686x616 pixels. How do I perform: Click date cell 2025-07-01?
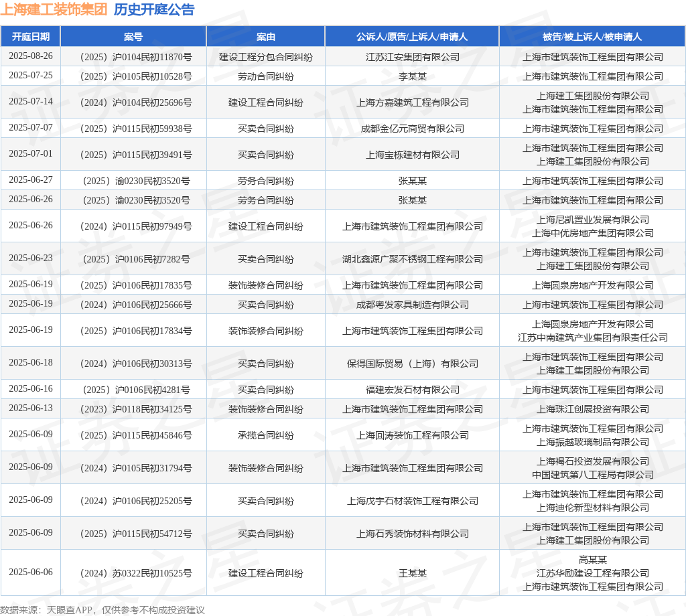pyautogui.click(x=31, y=154)
